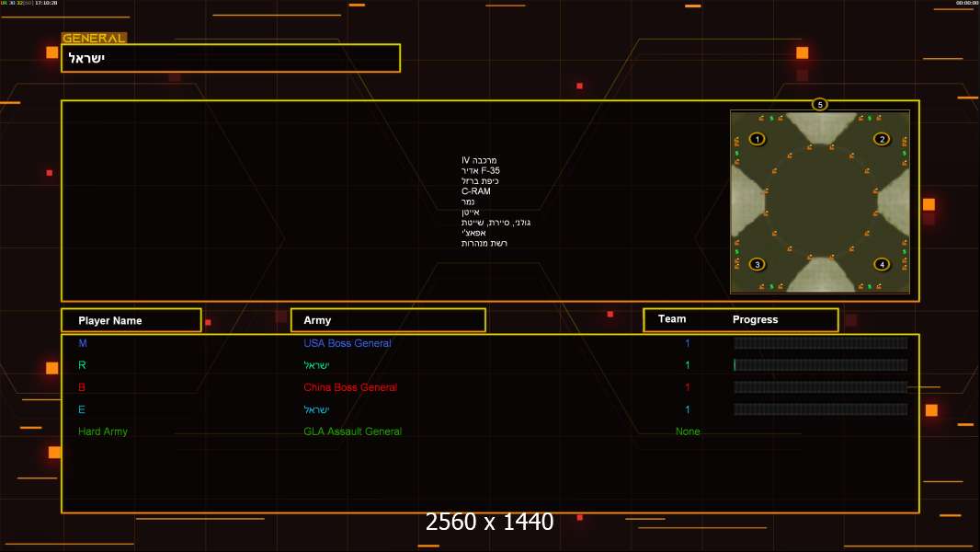Click the C-RAM description line
This screenshot has width=980, height=552.
[475, 191]
